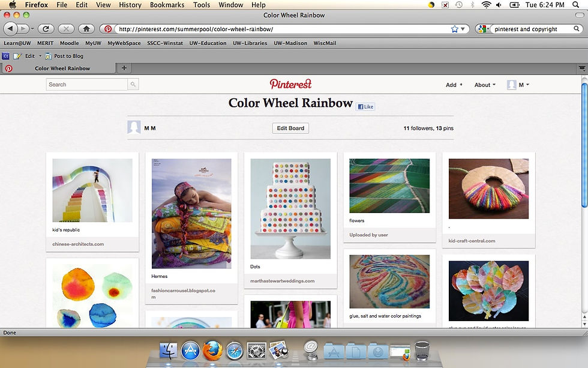Viewport: 588px width, 368px height.
Task: Open the App Store from the dock
Action: tap(191, 351)
